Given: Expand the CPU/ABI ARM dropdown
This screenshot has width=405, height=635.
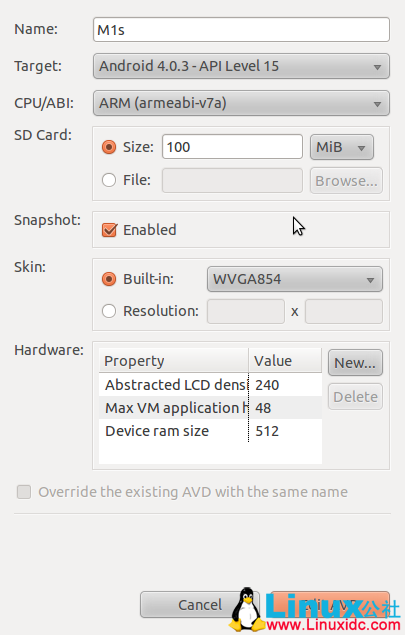Looking at the screenshot, I should pos(241,103).
